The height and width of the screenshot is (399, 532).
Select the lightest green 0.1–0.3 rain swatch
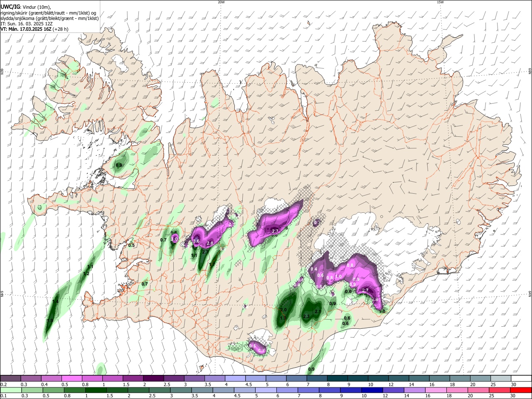tap(11, 390)
